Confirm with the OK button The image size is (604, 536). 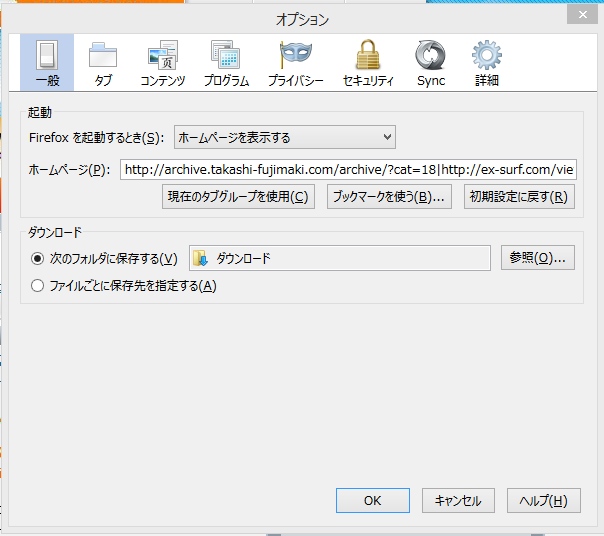click(x=372, y=501)
